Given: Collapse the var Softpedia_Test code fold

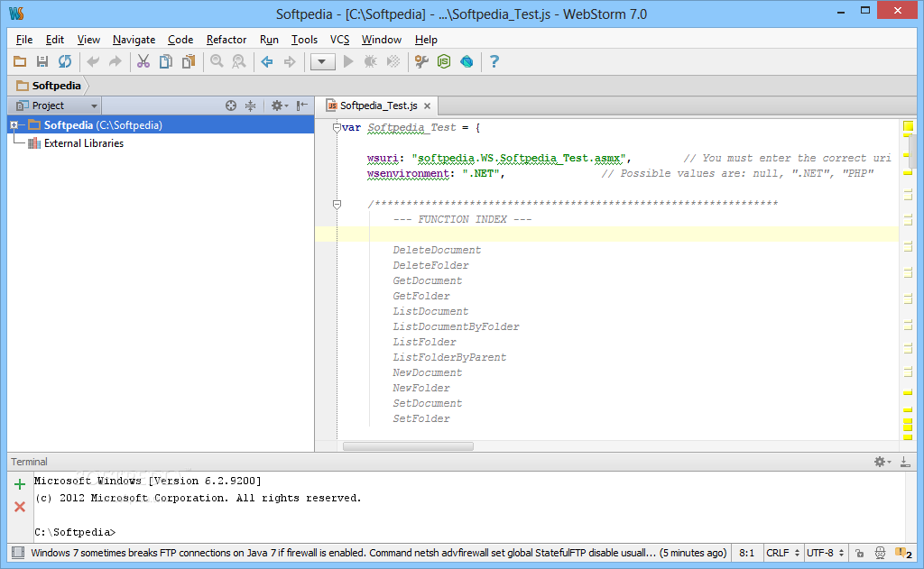Looking at the screenshot, I should [337, 127].
